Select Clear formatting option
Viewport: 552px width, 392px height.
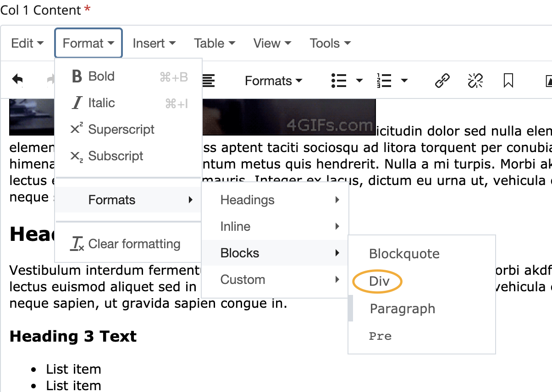click(x=128, y=244)
